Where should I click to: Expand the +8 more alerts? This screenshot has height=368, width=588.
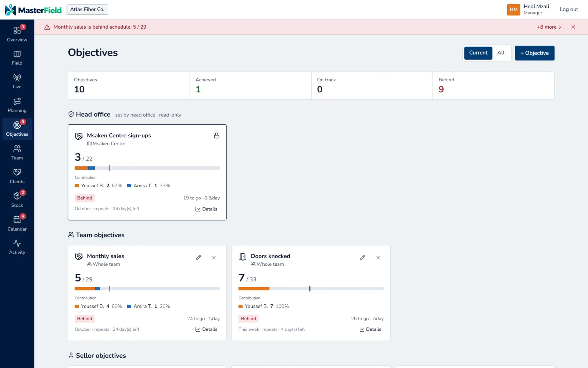click(x=549, y=27)
